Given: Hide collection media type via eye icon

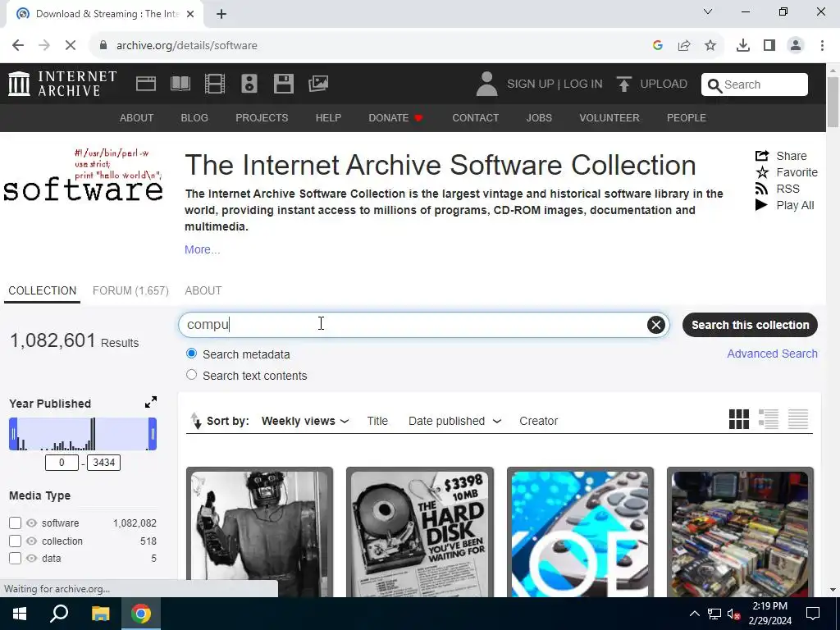Looking at the screenshot, I should (32, 541).
